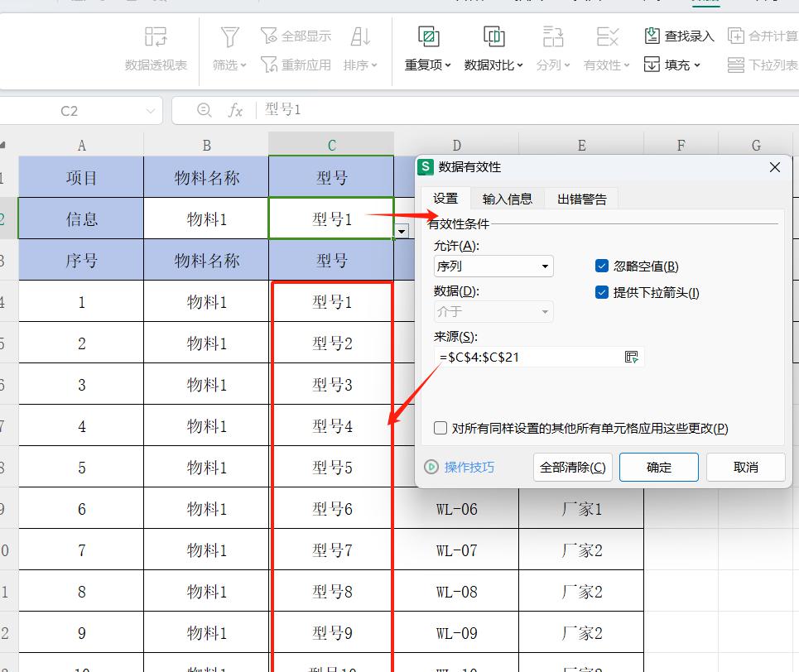Click cell containing 型号3

coord(332,385)
